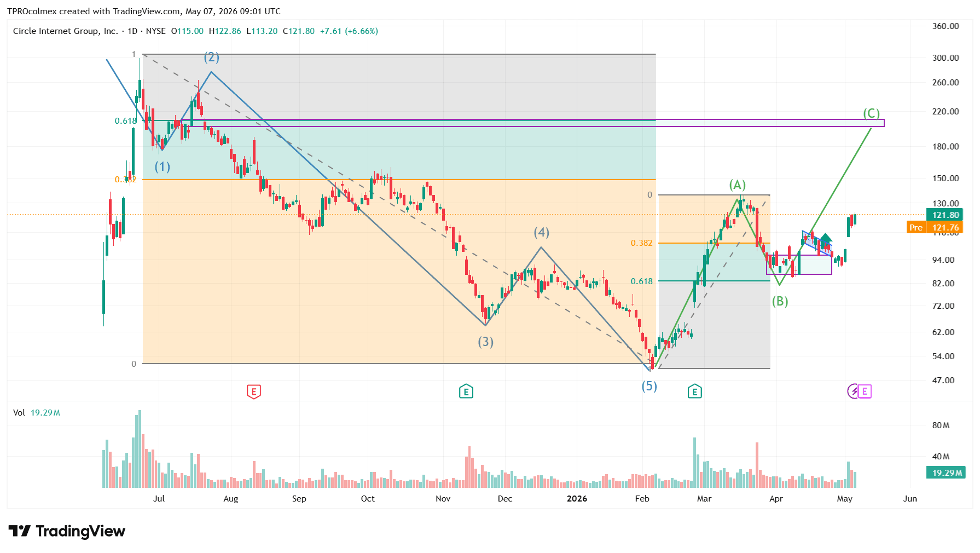Click the green earnings E marker before Mar
Image resolution: width=980 pixels, height=553 pixels.
(x=694, y=391)
